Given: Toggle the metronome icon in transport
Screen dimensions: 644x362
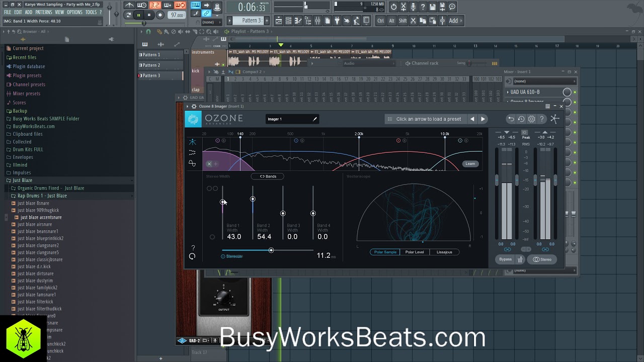Looking at the screenshot, I should pos(129,6).
